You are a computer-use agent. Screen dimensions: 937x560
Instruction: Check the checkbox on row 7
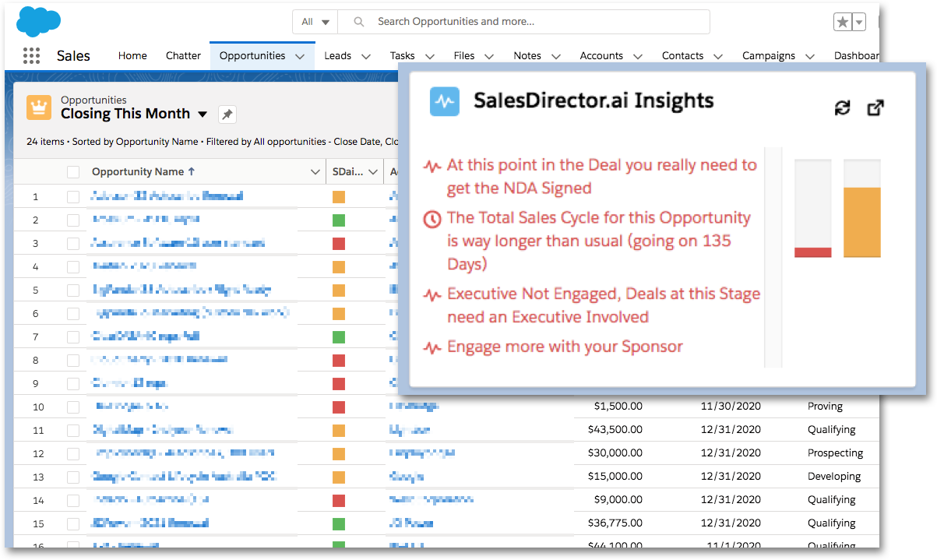tap(72, 336)
